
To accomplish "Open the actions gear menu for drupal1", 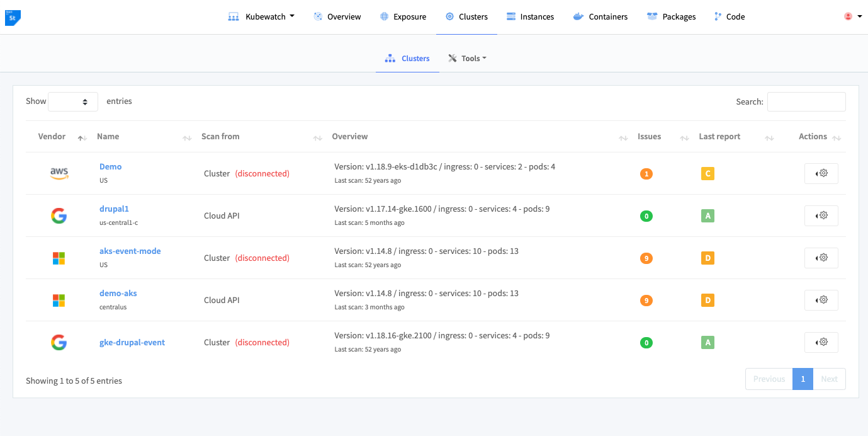I will click(821, 215).
